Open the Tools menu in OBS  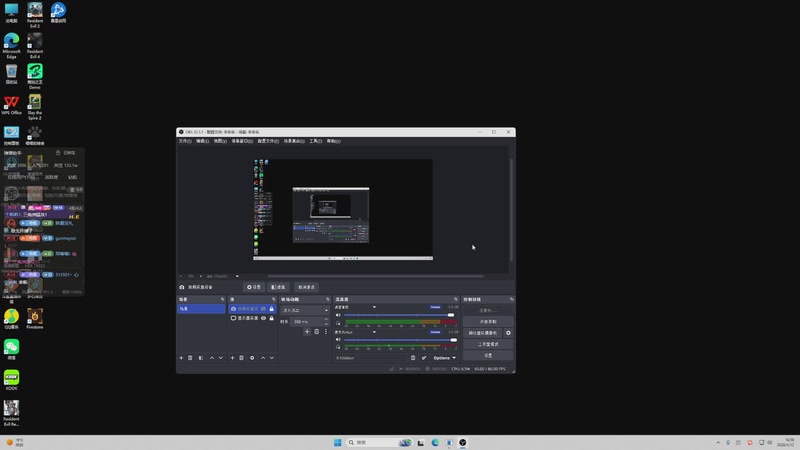click(316, 141)
